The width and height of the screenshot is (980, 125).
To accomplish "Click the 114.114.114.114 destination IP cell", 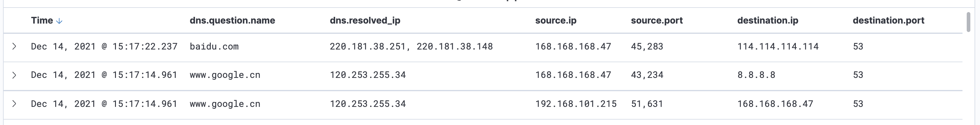I will (778, 46).
